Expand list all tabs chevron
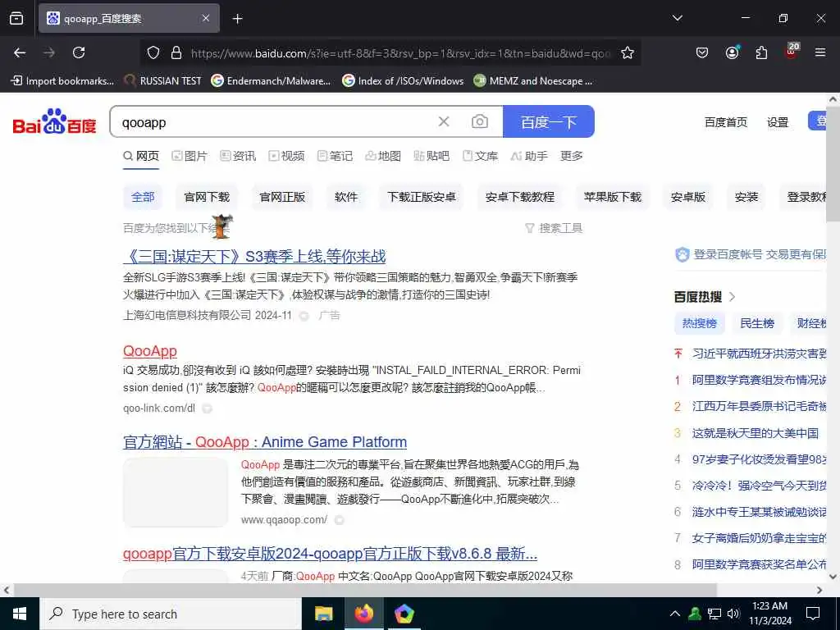840x630 pixels. point(677,18)
